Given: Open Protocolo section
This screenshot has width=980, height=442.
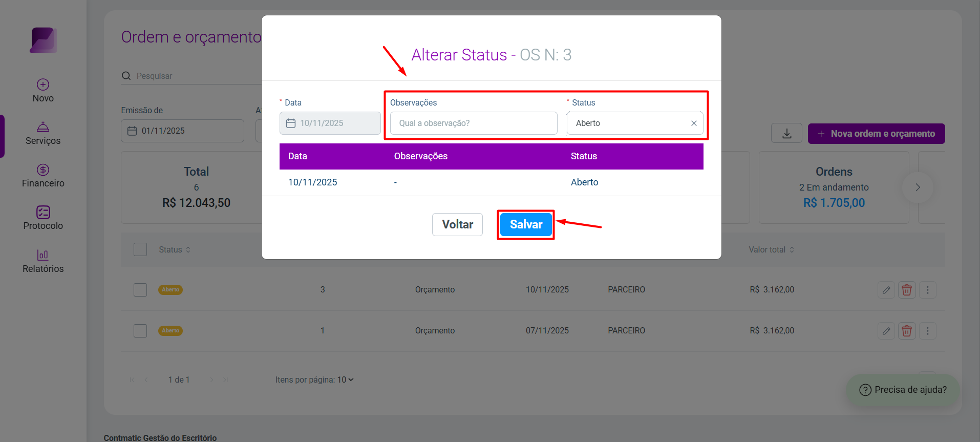Looking at the screenshot, I should click(x=43, y=218).
